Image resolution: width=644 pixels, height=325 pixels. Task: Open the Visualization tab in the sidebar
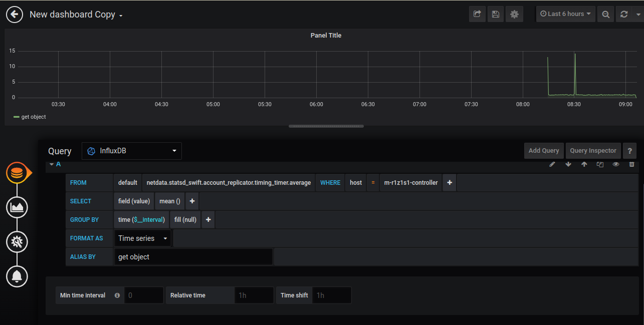pos(17,207)
